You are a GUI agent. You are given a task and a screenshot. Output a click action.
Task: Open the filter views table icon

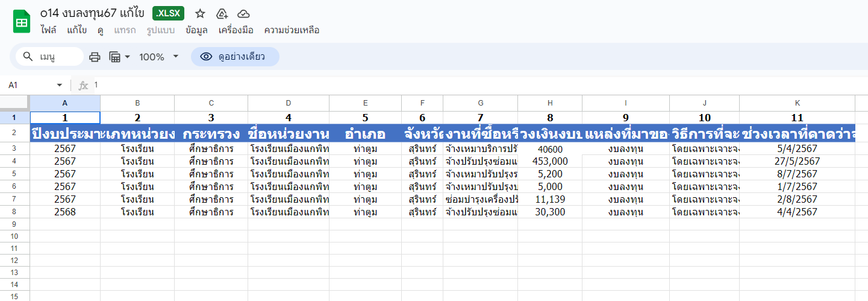click(114, 57)
